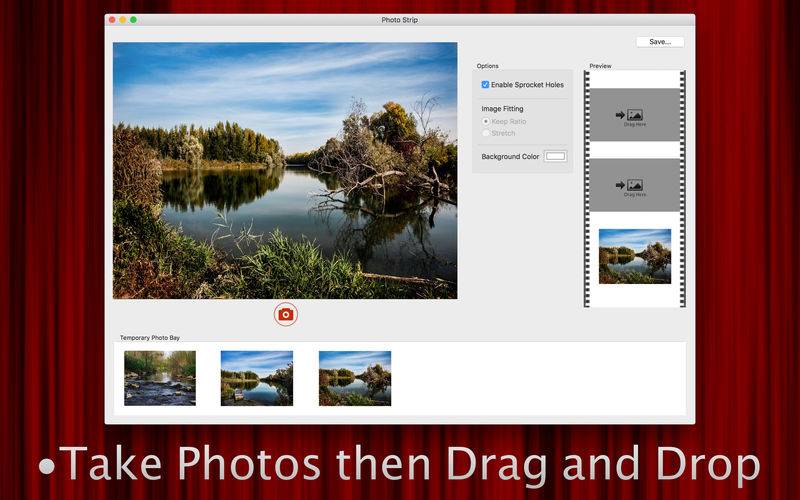Image resolution: width=800 pixels, height=500 pixels.
Task: Click the Photo Strip window title
Action: tap(399, 20)
